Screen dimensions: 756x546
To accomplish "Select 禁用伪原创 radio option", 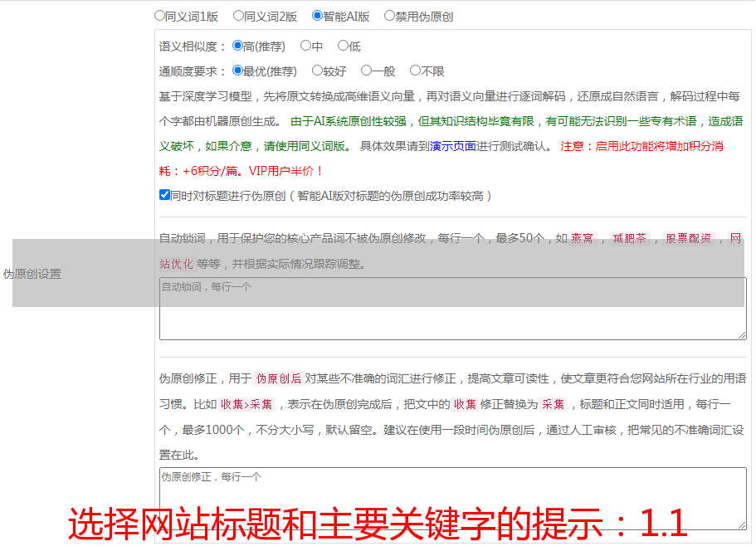I will coord(389,16).
